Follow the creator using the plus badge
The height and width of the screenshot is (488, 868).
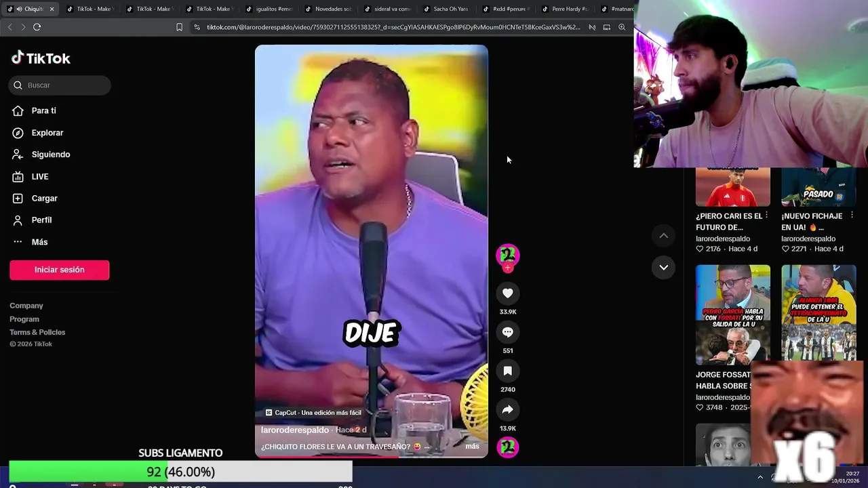(x=507, y=268)
